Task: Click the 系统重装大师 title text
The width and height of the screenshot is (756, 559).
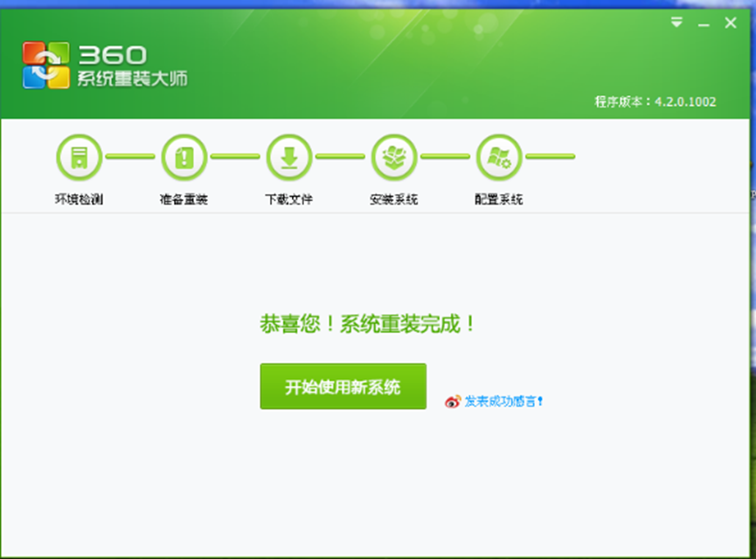Action: 133,78
